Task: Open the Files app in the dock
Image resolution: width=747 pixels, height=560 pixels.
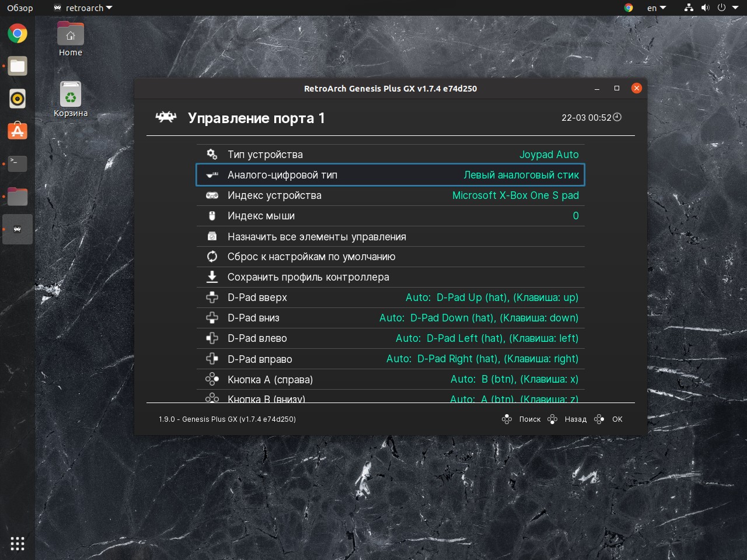Action: click(x=18, y=66)
